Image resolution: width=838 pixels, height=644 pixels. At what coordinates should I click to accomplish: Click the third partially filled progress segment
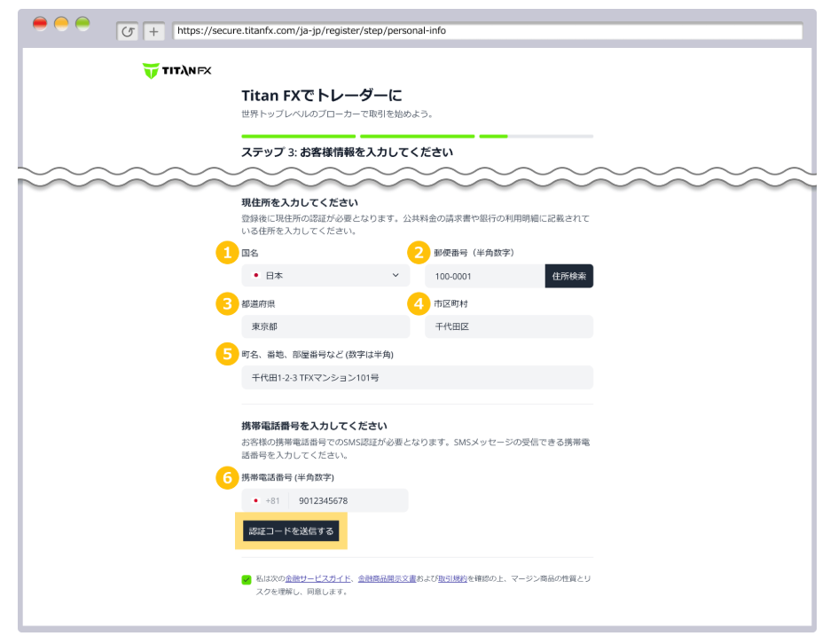536,137
